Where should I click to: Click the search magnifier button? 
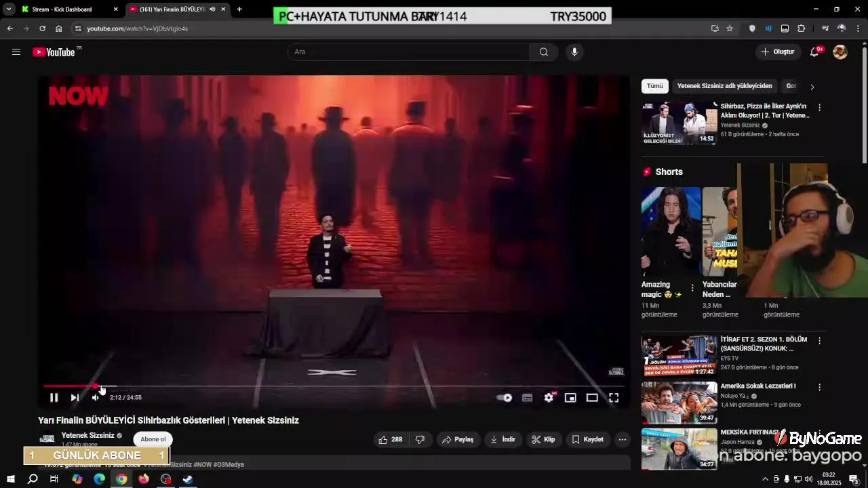(x=544, y=52)
